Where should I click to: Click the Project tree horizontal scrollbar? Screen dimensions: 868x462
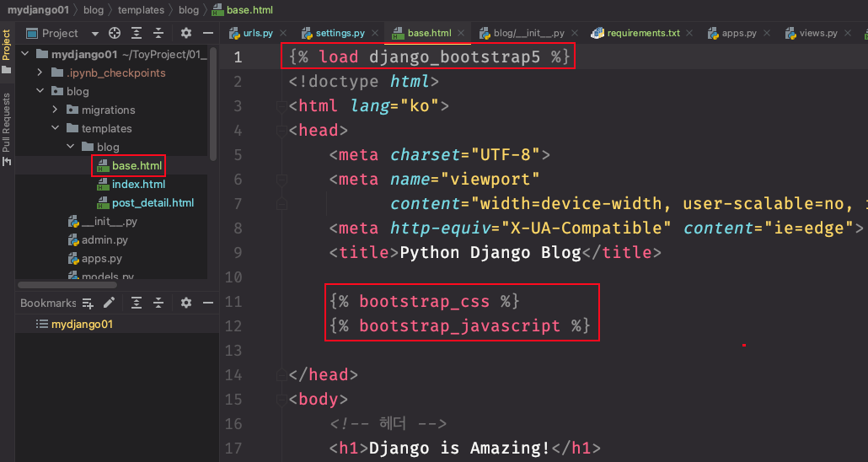[x=67, y=285]
